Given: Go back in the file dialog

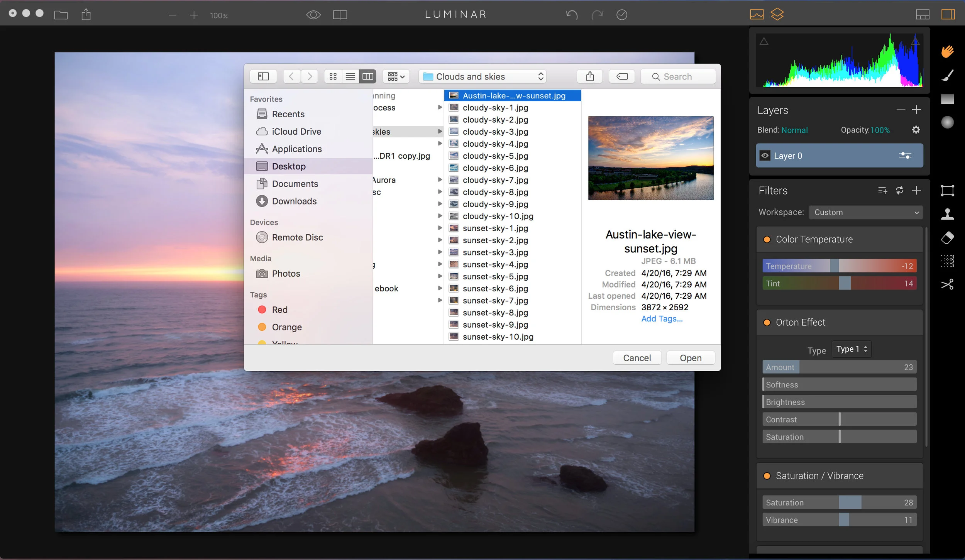Looking at the screenshot, I should tap(292, 76).
